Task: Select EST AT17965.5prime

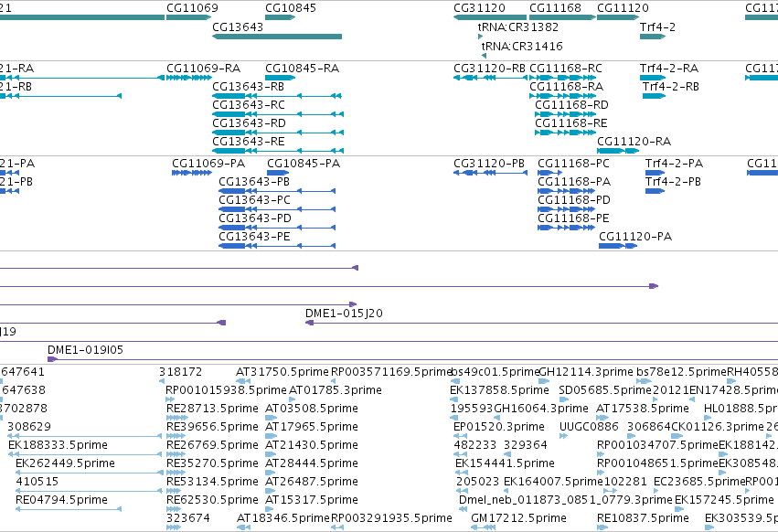Action: [271, 436]
